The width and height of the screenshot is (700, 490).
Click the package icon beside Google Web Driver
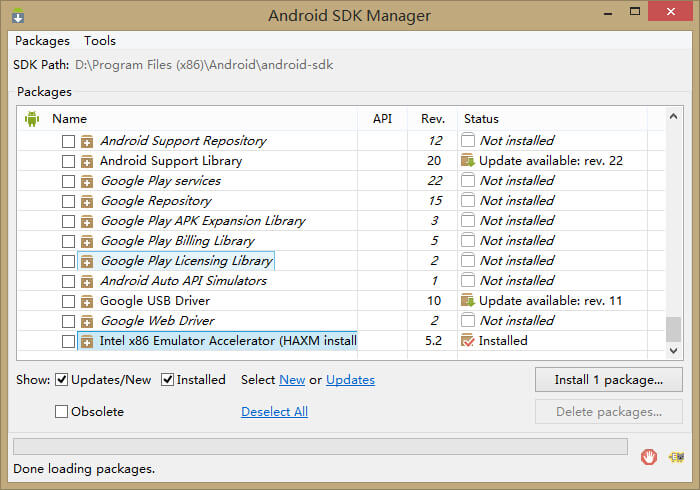point(87,321)
